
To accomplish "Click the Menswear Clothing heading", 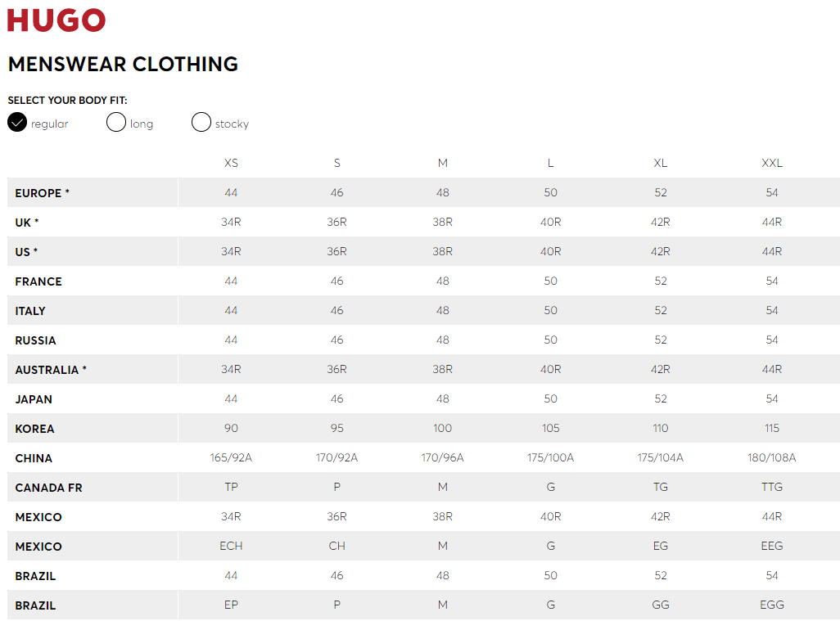I will (x=123, y=65).
